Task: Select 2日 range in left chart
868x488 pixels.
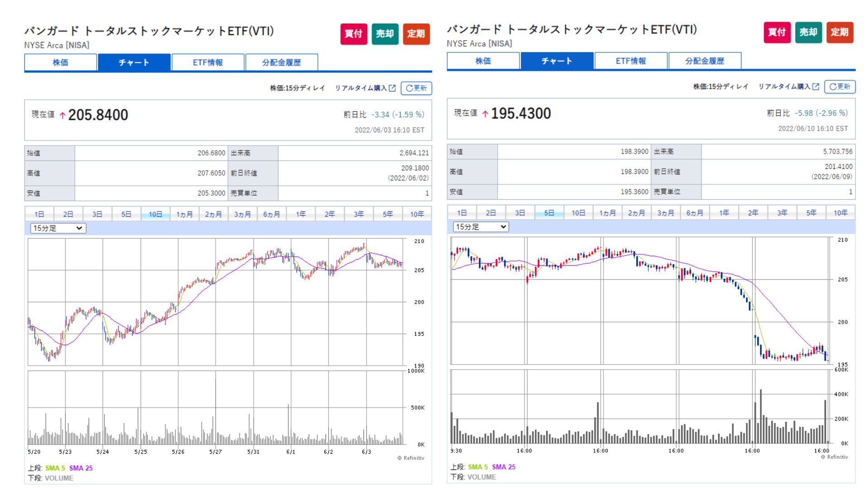Action: [68, 214]
